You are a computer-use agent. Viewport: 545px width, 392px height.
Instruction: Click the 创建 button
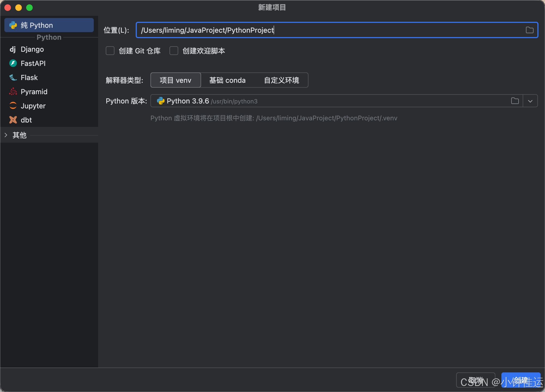(x=521, y=380)
